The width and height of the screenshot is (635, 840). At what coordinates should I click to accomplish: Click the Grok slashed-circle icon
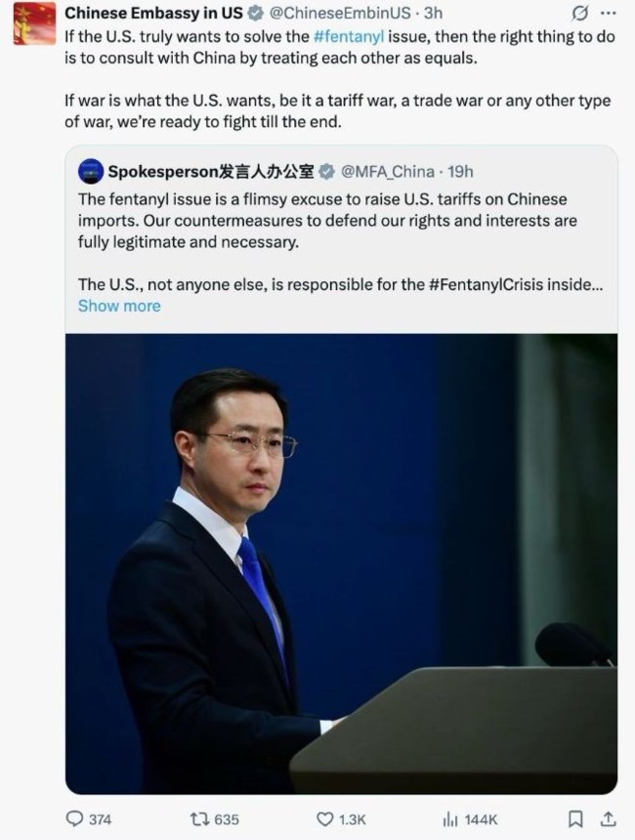(x=579, y=14)
